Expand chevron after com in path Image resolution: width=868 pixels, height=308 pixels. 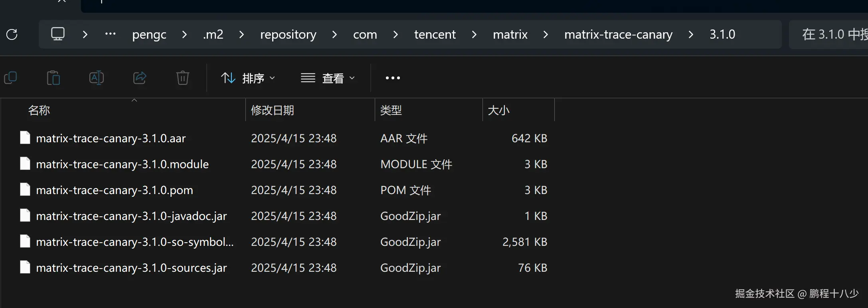395,35
